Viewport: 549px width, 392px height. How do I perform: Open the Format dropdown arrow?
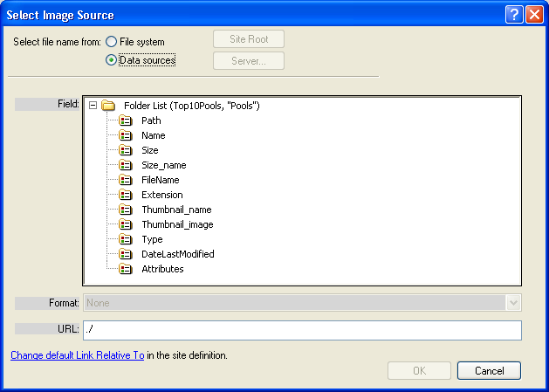click(513, 303)
